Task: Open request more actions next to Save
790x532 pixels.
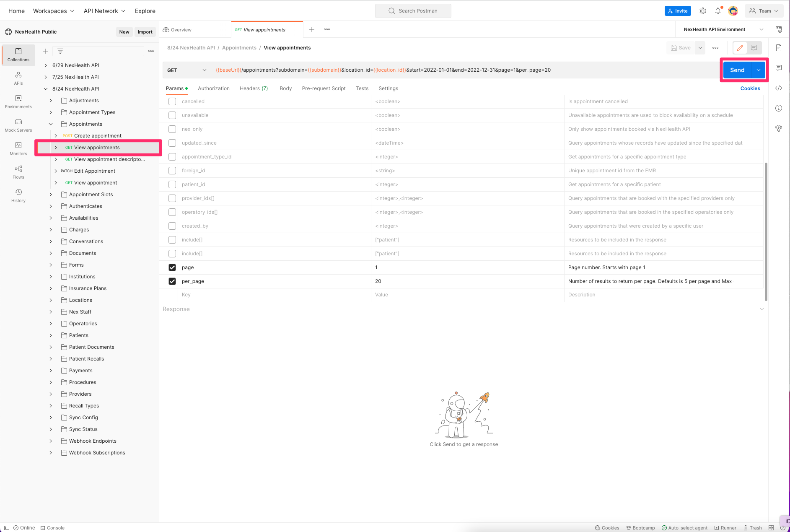Action: (x=715, y=48)
